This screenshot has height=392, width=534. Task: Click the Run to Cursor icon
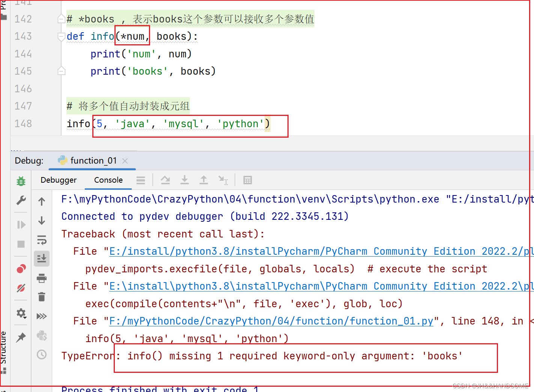(x=223, y=180)
